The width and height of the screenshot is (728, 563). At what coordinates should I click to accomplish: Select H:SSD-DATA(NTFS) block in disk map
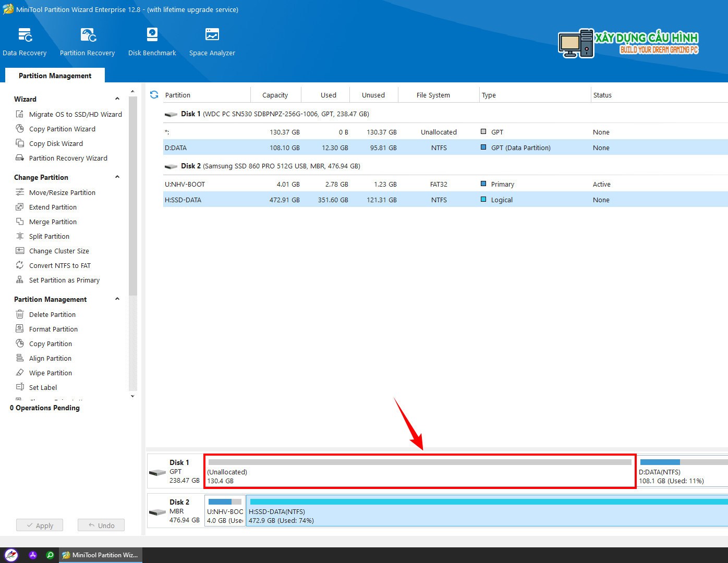point(487,511)
